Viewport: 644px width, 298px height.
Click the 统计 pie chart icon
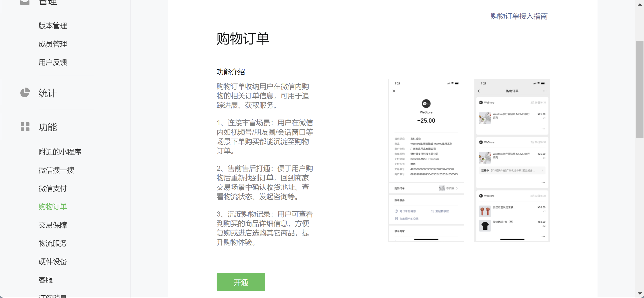tap(25, 93)
